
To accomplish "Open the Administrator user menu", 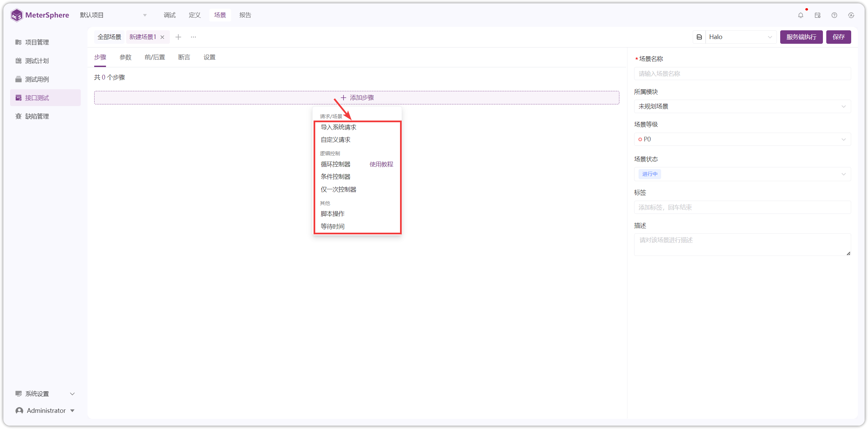I will pos(45,410).
